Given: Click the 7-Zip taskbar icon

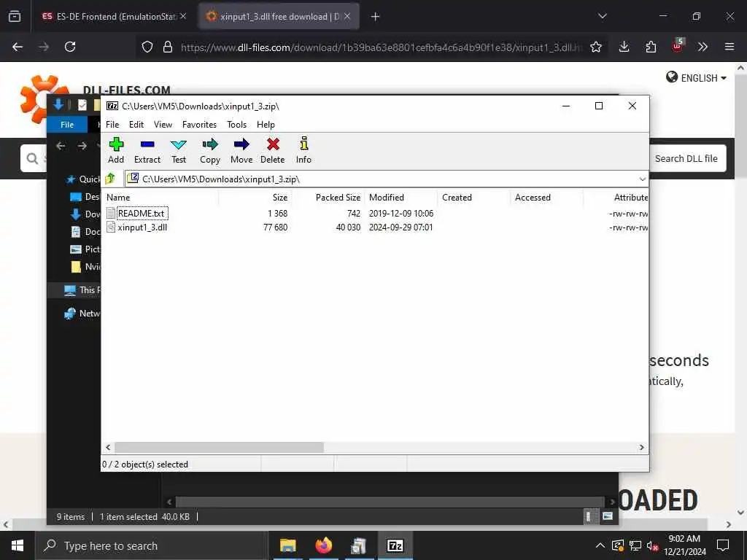Looking at the screenshot, I should [395, 545].
